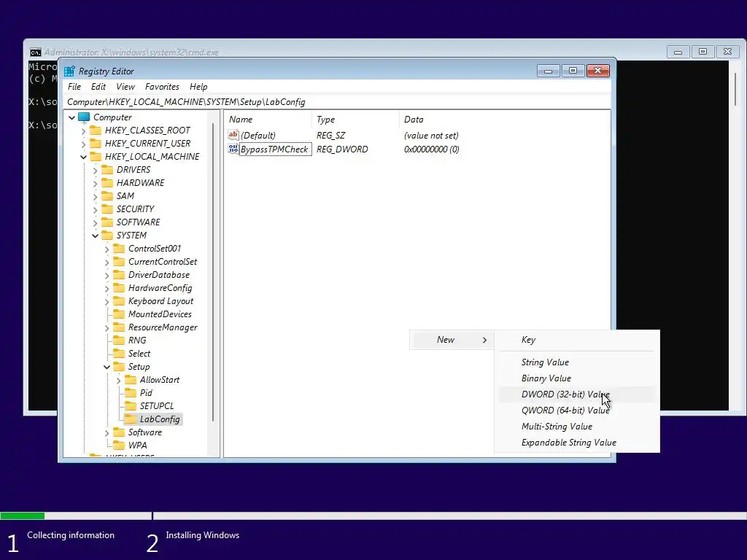Screen dimensions: 747x560
Task: Choose Expandable String Value in submenu
Action: [x=577, y=443]
